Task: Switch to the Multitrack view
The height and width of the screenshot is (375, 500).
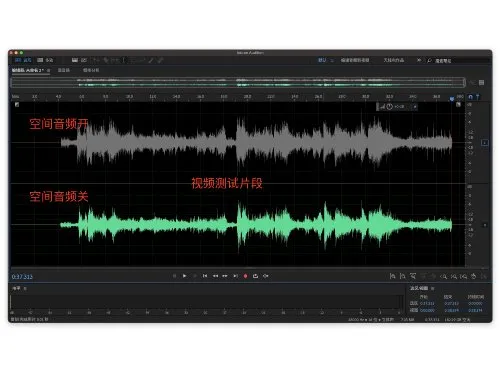Action: click(x=45, y=60)
